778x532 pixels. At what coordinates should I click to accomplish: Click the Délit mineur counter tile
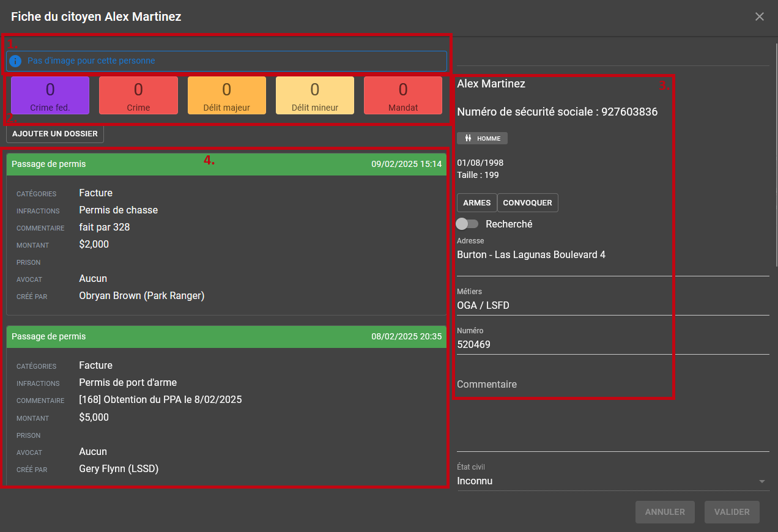coord(314,95)
